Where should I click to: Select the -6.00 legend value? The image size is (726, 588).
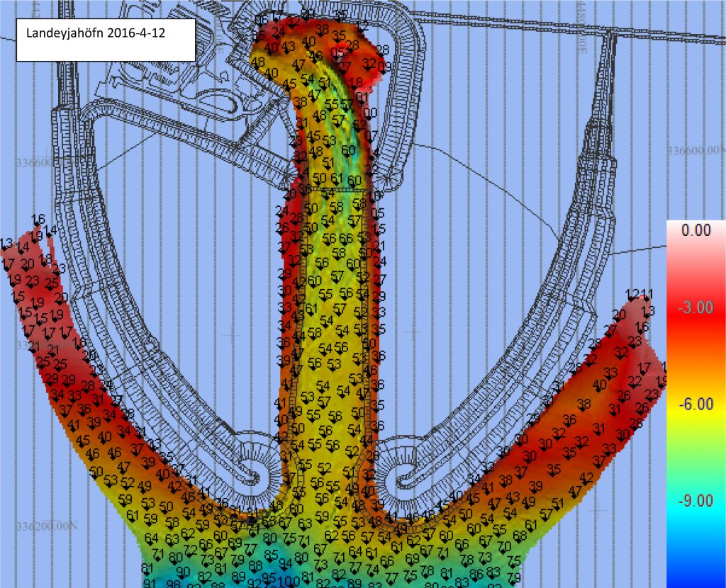tap(696, 404)
